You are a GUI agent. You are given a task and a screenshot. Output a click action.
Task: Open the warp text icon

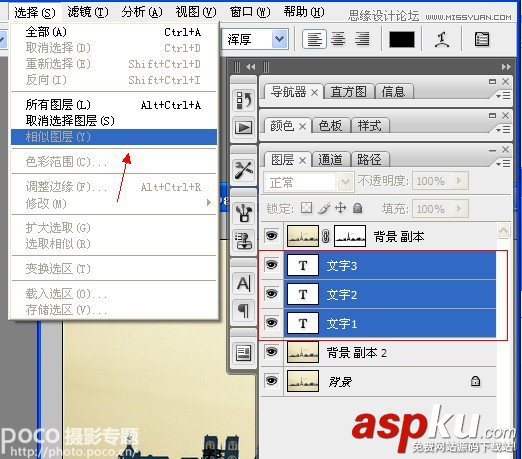[442, 39]
